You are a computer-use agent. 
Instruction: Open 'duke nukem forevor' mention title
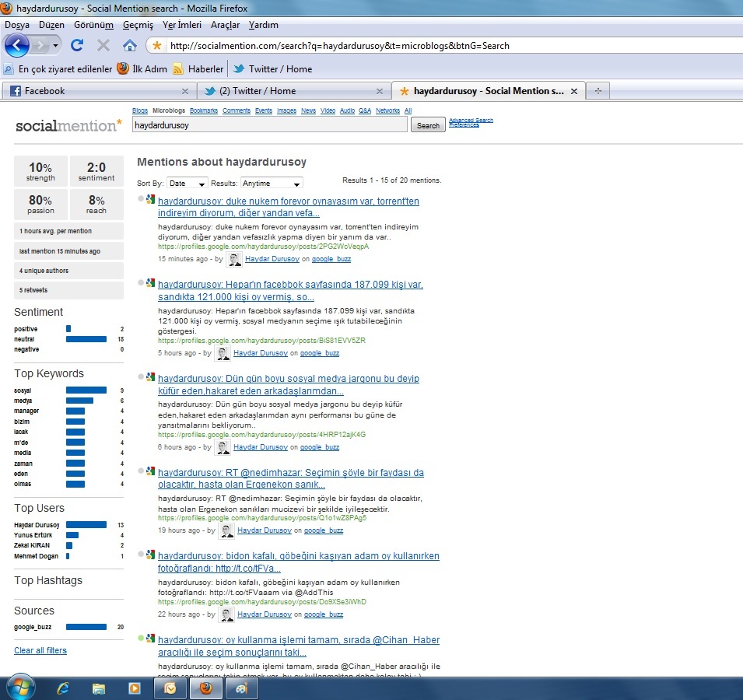click(x=288, y=207)
